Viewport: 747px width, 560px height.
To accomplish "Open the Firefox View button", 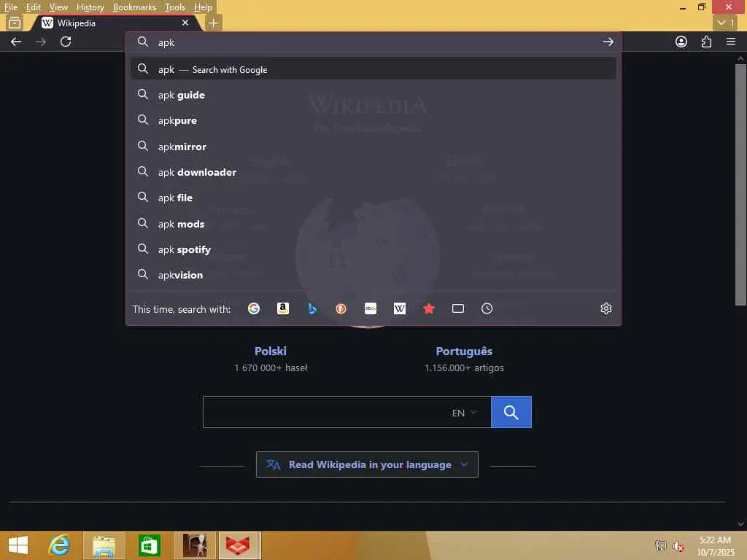I will (x=15, y=23).
